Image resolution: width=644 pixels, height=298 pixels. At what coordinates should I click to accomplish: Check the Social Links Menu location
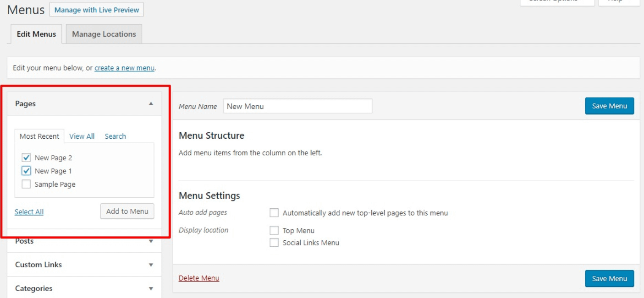point(274,243)
